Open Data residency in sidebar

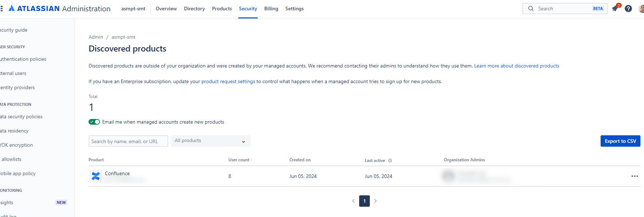coord(14,131)
